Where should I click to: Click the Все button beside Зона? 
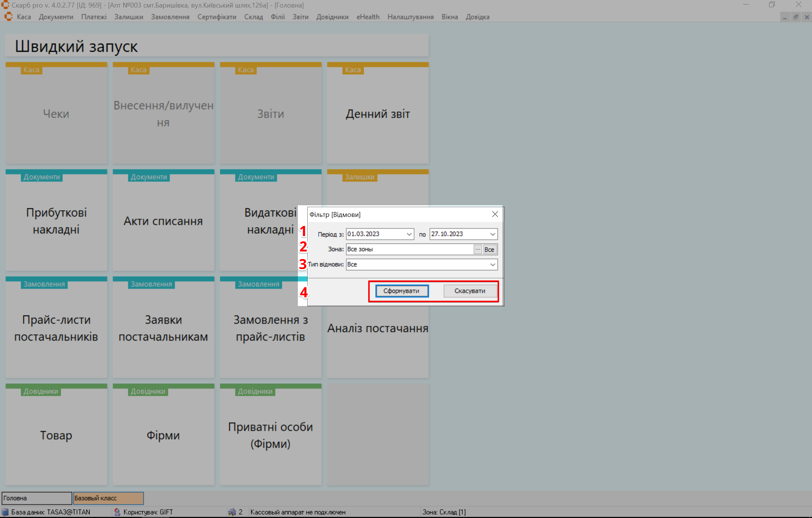tap(489, 249)
